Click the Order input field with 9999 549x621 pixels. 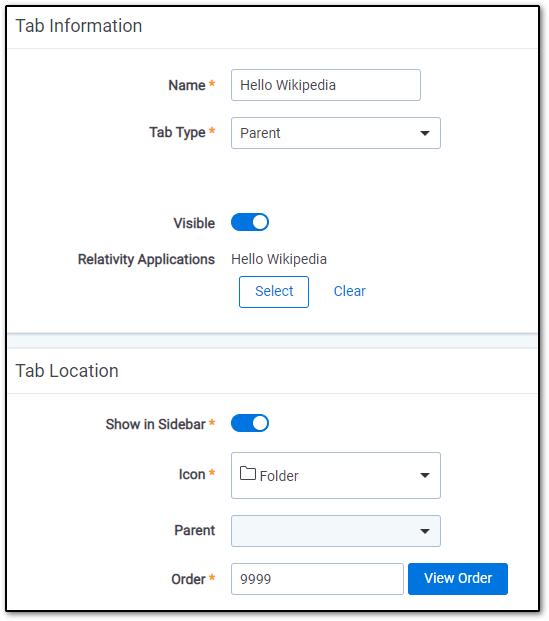pyautogui.click(x=317, y=579)
